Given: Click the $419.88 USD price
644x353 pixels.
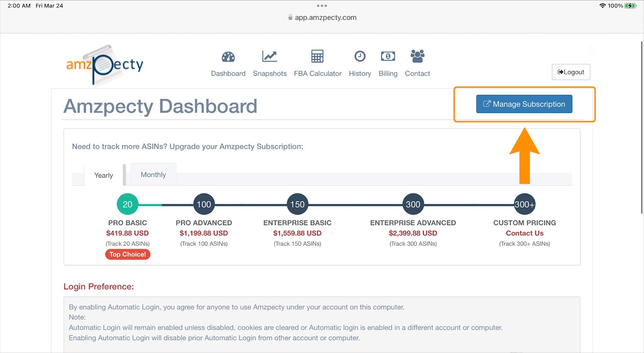Looking at the screenshot, I should (x=128, y=233).
